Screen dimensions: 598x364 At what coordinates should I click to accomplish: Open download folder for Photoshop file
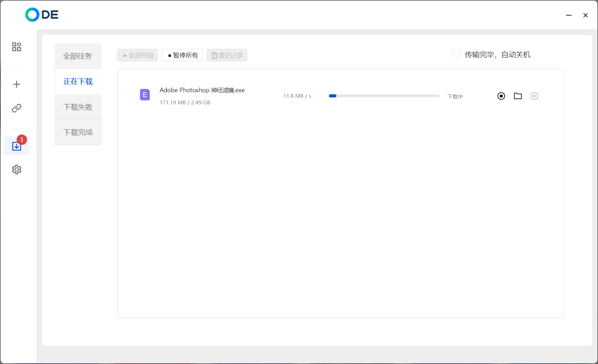[518, 96]
